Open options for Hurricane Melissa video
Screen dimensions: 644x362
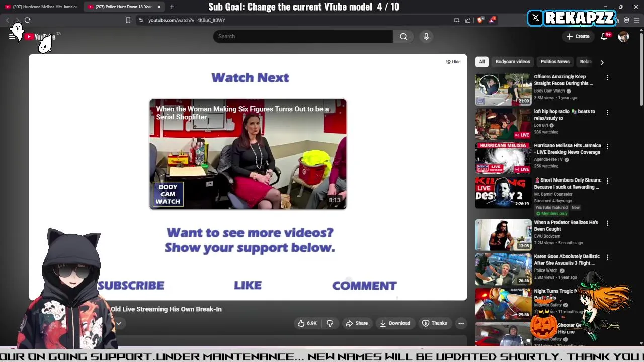point(607,146)
